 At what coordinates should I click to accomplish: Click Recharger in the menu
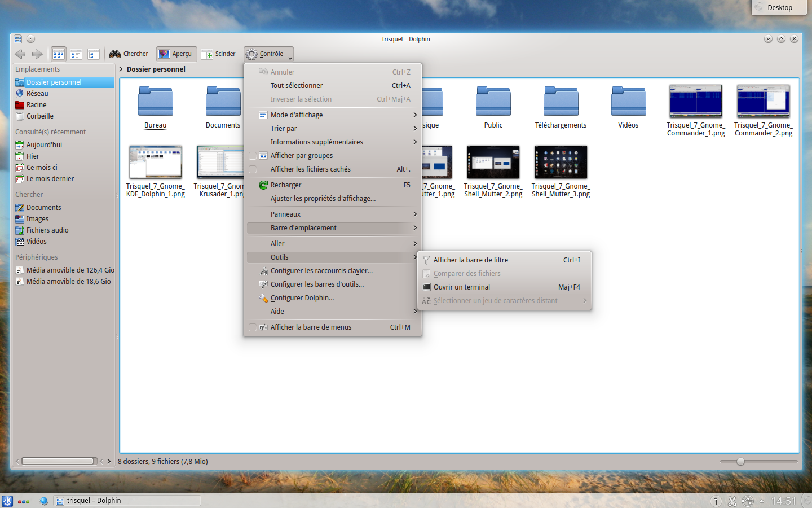point(333,185)
